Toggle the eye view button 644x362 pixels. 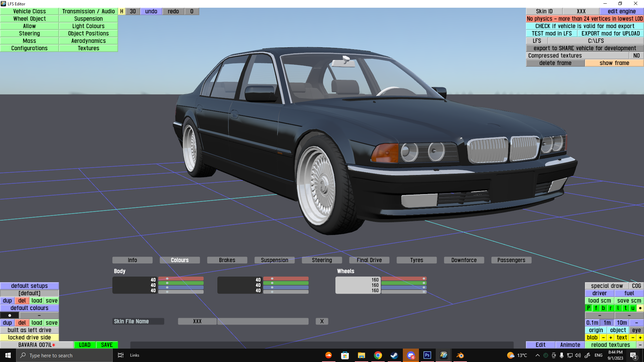(636, 330)
